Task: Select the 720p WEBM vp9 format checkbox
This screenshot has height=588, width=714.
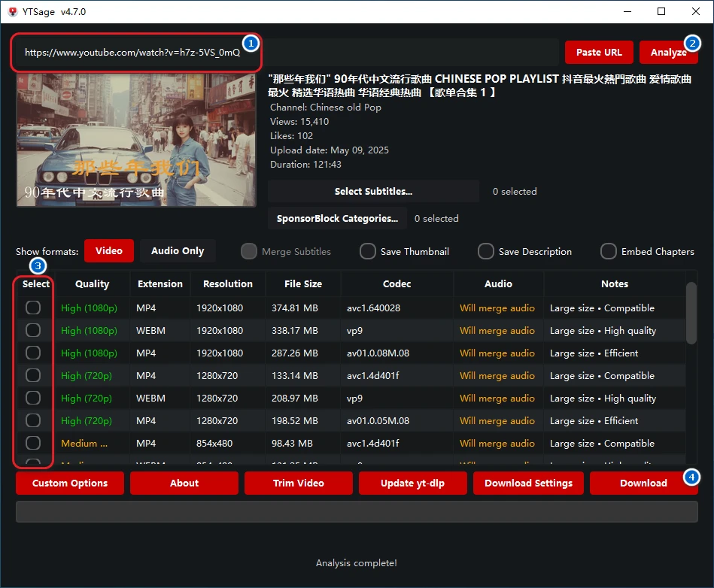Action: coord(33,398)
